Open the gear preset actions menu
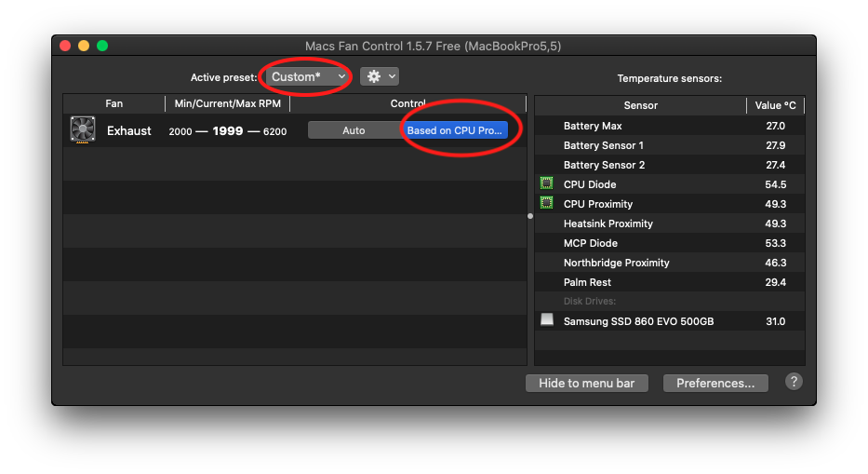The width and height of the screenshot is (868, 474). click(x=380, y=76)
